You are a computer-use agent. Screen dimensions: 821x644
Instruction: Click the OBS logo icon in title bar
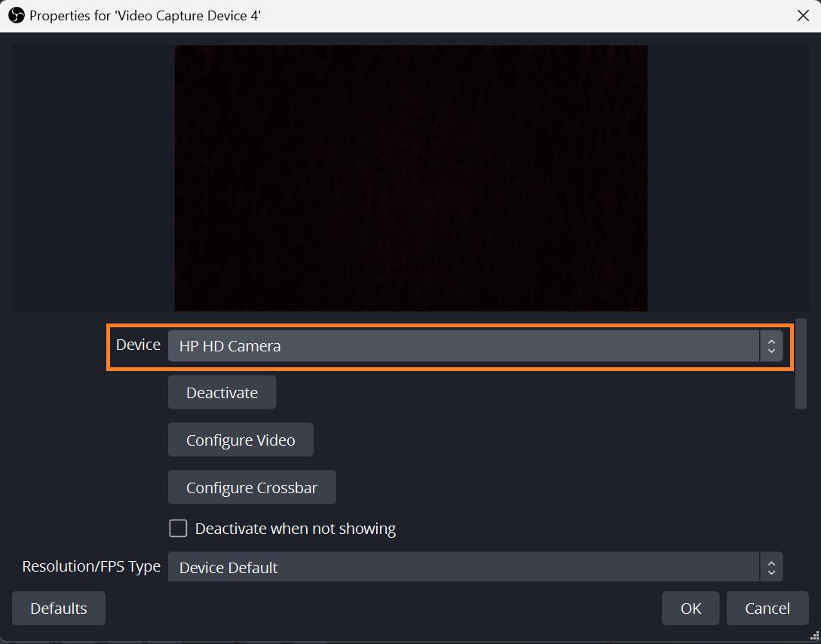[x=17, y=16]
